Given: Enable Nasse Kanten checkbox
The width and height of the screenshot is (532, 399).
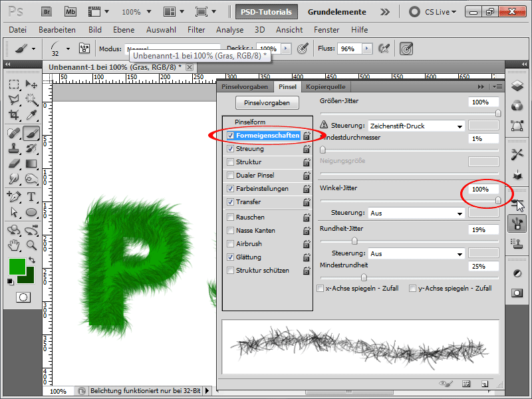Looking at the screenshot, I should coord(230,230).
